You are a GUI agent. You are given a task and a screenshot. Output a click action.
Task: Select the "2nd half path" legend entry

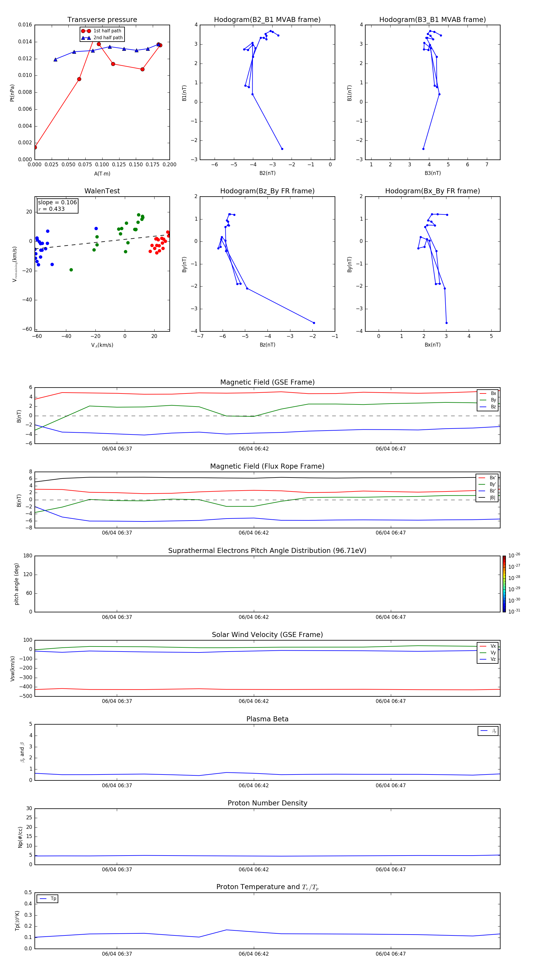tap(103, 38)
